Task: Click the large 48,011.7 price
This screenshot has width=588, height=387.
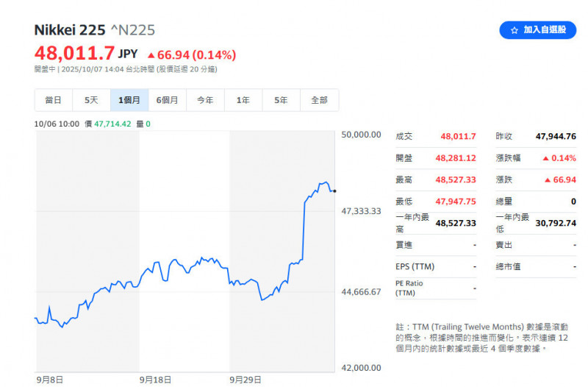Action: (74, 53)
